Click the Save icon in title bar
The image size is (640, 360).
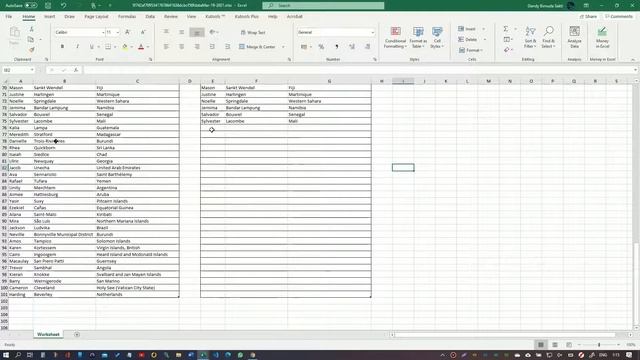click(48, 6)
